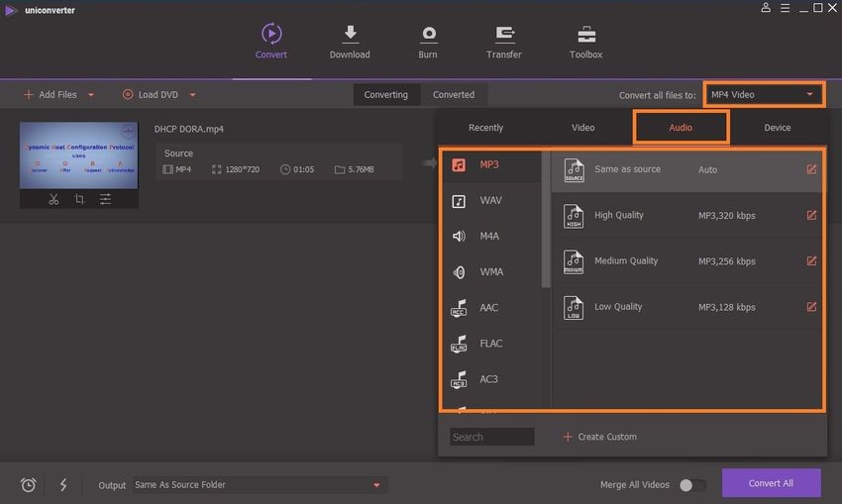Open the Convert section

pyautogui.click(x=271, y=41)
